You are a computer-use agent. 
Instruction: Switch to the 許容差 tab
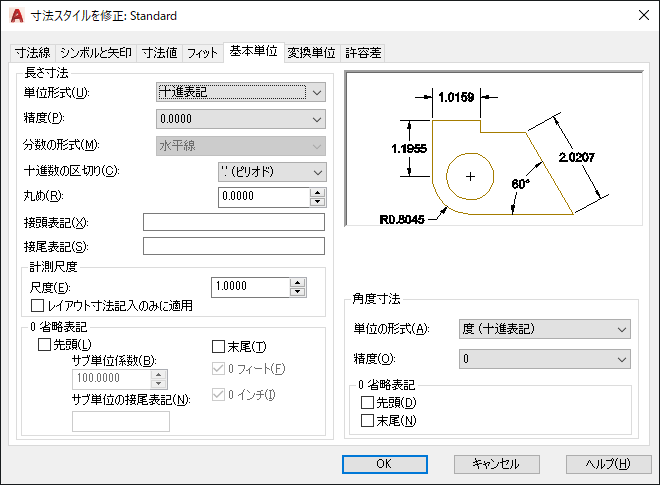pos(363,53)
